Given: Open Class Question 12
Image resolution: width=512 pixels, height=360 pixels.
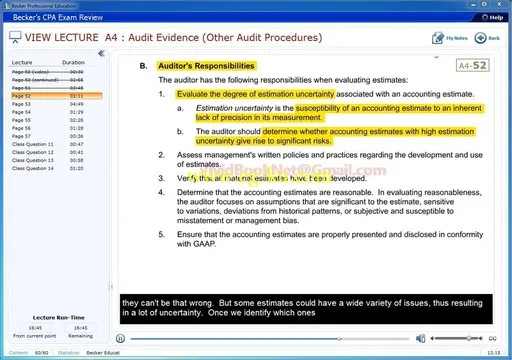Looking at the screenshot, I should tap(48, 152).
